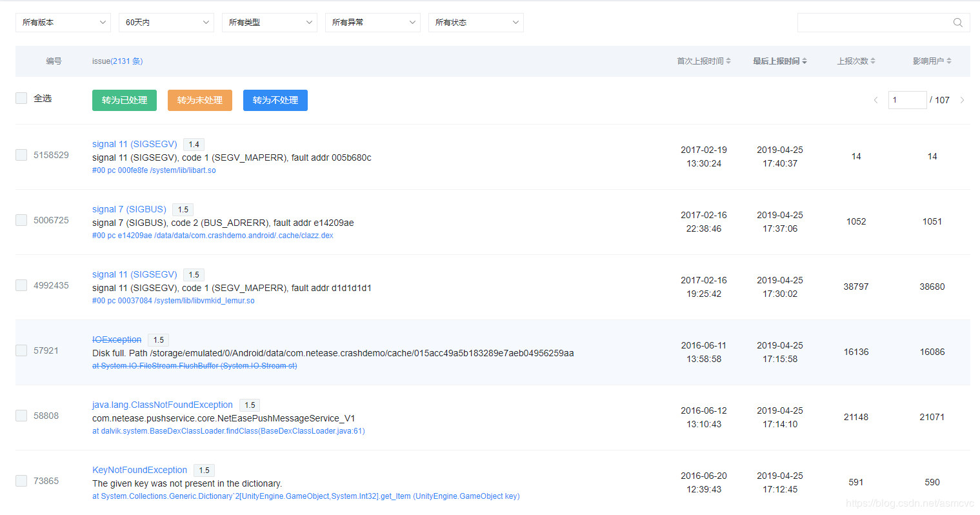The image size is (980, 515).
Task: Tick the 全选 select-all checkbox
Action: pyautogui.click(x=21, y=98)
